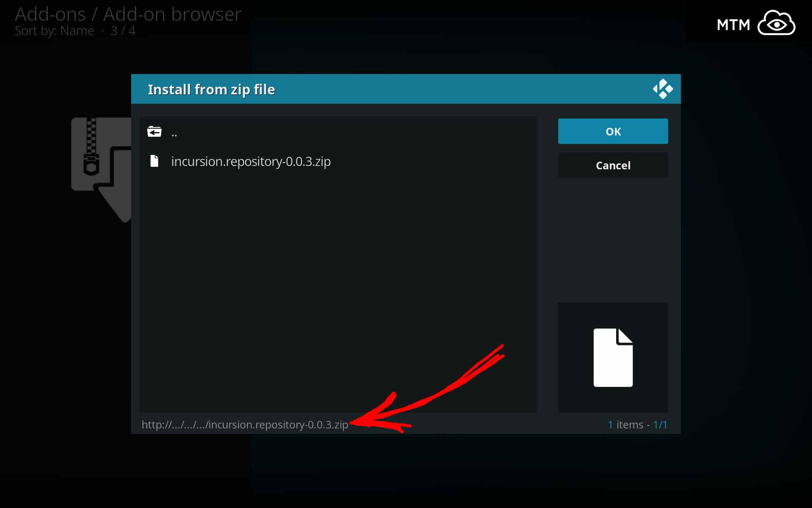Click the zip install icon behind dialog

[101, 169]
